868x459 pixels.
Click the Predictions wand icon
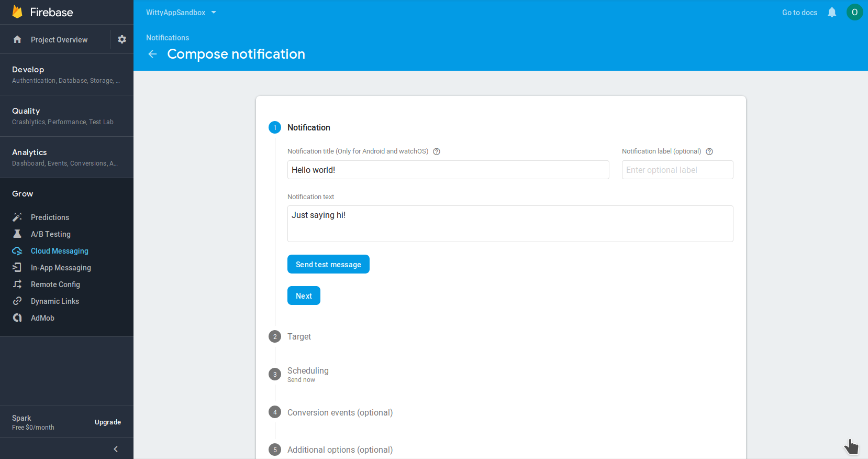coord(17,217)
